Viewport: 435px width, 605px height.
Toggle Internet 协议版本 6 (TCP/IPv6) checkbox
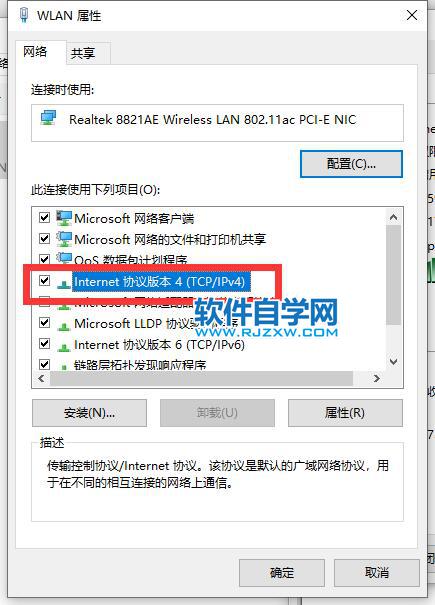click(x=45, y=343)
